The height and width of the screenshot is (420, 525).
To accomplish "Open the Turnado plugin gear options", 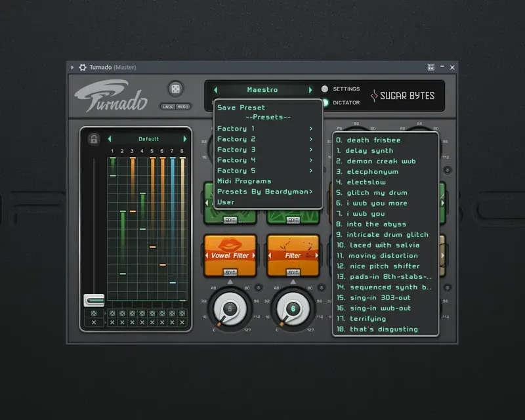I will 83,68.
